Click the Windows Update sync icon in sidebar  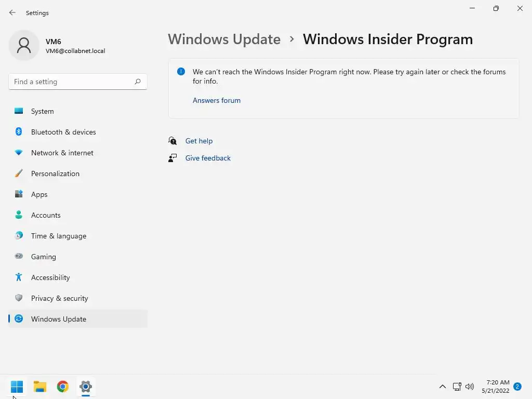click(x=19, y=318)
